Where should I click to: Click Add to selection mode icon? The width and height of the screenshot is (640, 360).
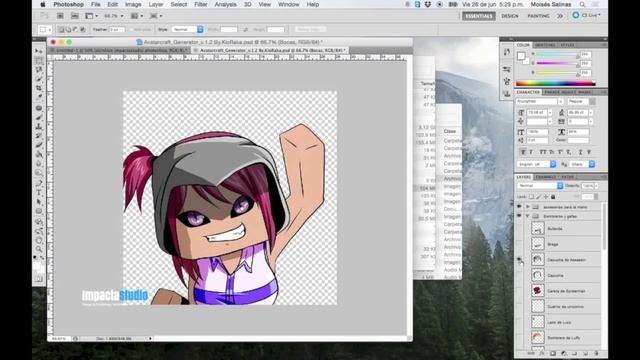click(69, 29)
